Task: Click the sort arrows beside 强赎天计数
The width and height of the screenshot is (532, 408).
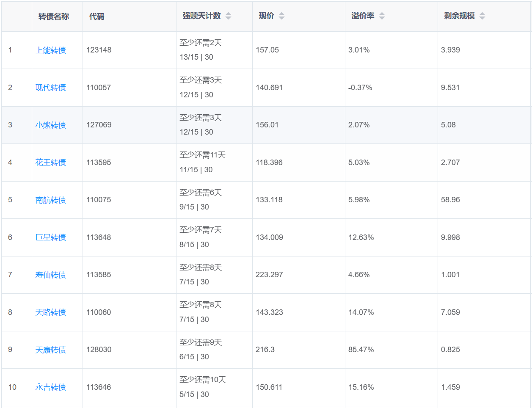Action: (x=228, y=16)
